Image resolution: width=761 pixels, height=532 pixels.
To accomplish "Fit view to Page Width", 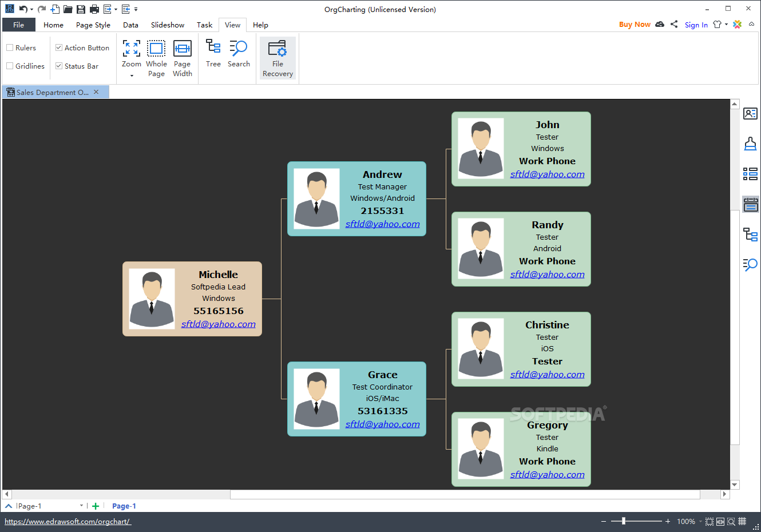I will 183,58.
